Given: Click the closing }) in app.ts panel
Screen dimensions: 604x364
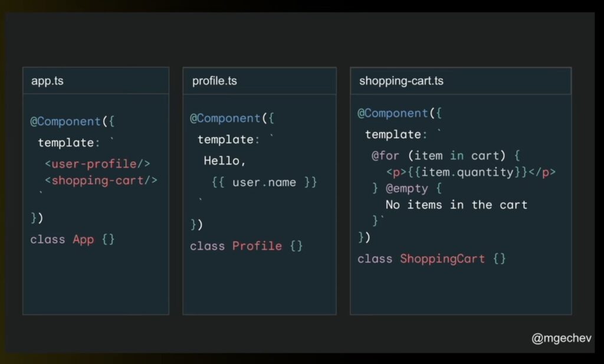Looking at the screenshot, I should 37,218.
